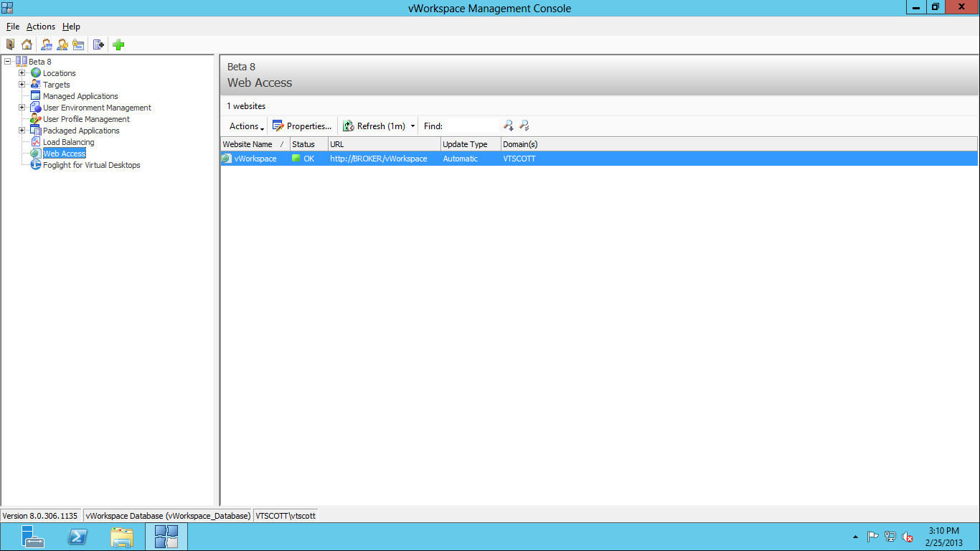
Task: Click the muted speaker tray icon
Action: (x=908, y=537)
